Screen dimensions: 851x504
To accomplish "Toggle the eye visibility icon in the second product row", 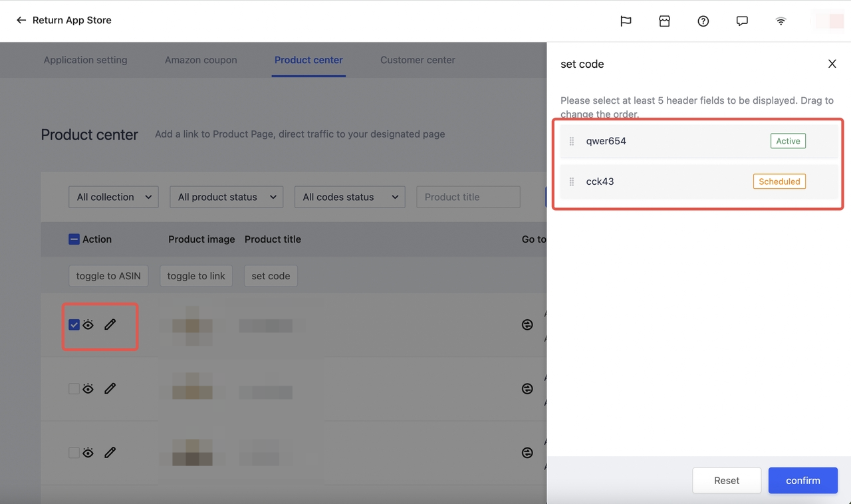I will point(88,388).
